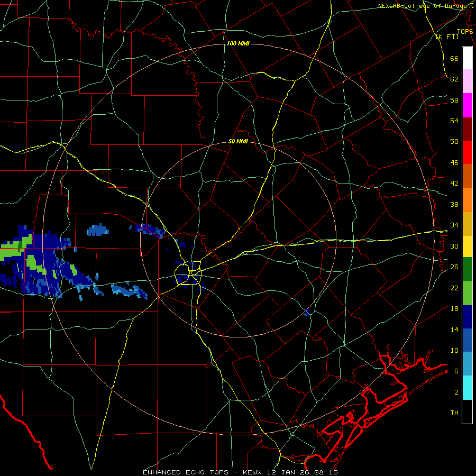Click the dark green legend swatch
The image size is (476, 476).
(467, 269)
